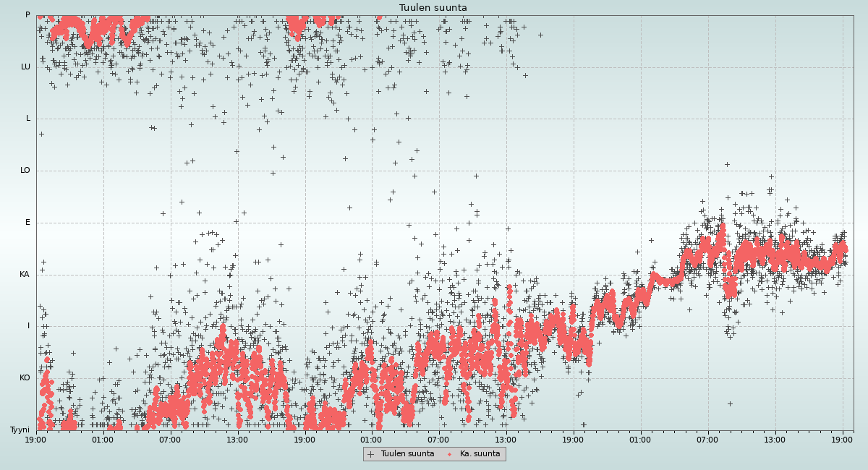Click the L direction label on y-axis
This screenshot has height=470, width=868.
28,119
